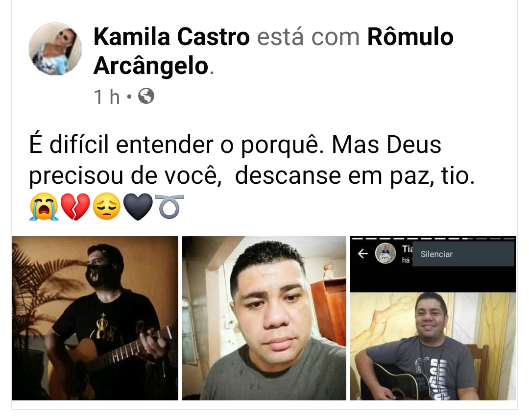The height and width of the screenshot is (420, 529).
Task: Click the crying face emoji
Action: click(x=44, y=207)
